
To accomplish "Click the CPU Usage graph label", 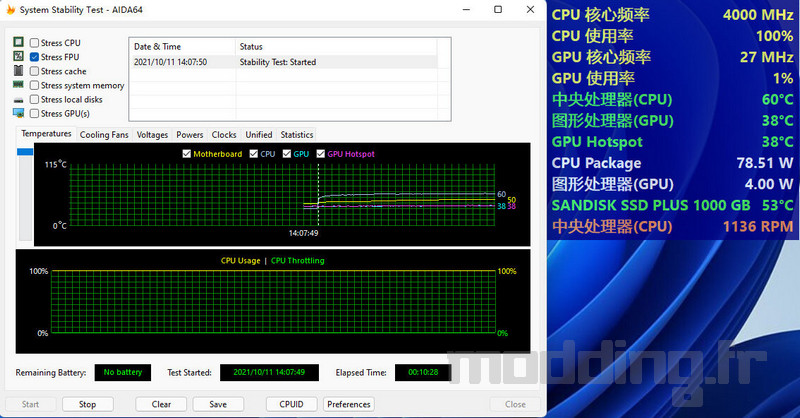I will 240,260.
